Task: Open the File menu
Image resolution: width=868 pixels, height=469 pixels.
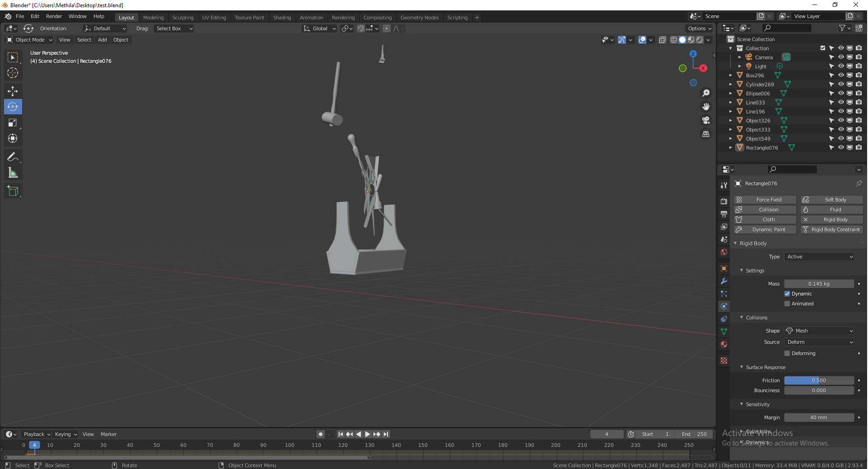Action: tap(20, 16)
